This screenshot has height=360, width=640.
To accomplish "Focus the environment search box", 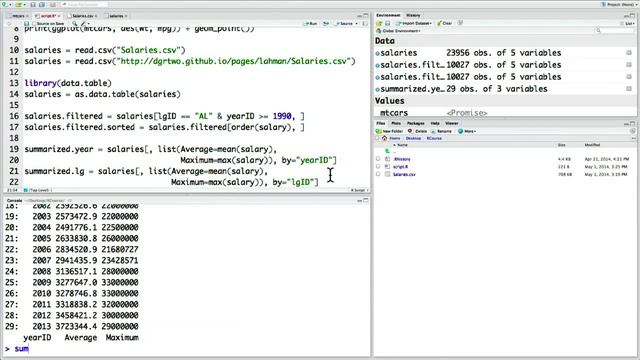I will click(614, 31).
